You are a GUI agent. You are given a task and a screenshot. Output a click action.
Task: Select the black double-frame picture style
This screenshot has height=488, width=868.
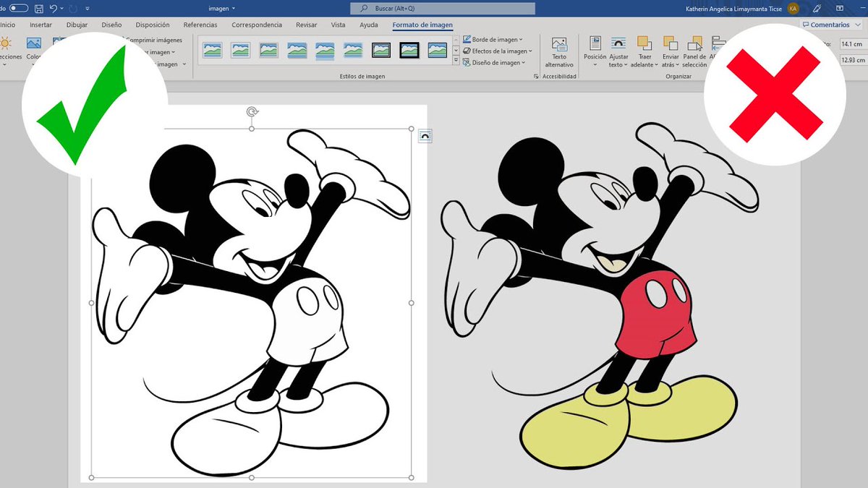[381, 50]
